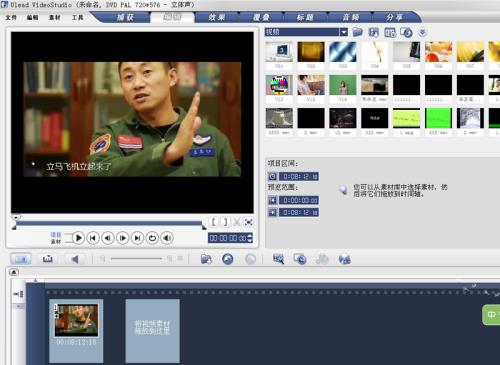Step back one frame
The image size is (500, 365).
[x=108, y=238]
